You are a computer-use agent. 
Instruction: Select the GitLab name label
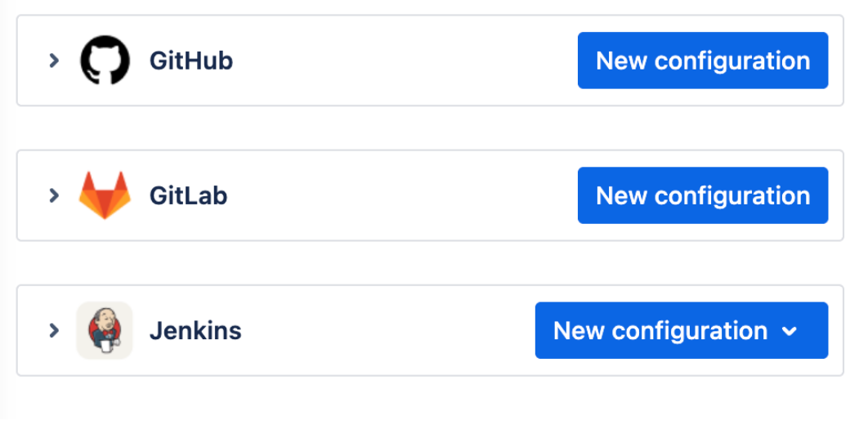pos(188,196)
